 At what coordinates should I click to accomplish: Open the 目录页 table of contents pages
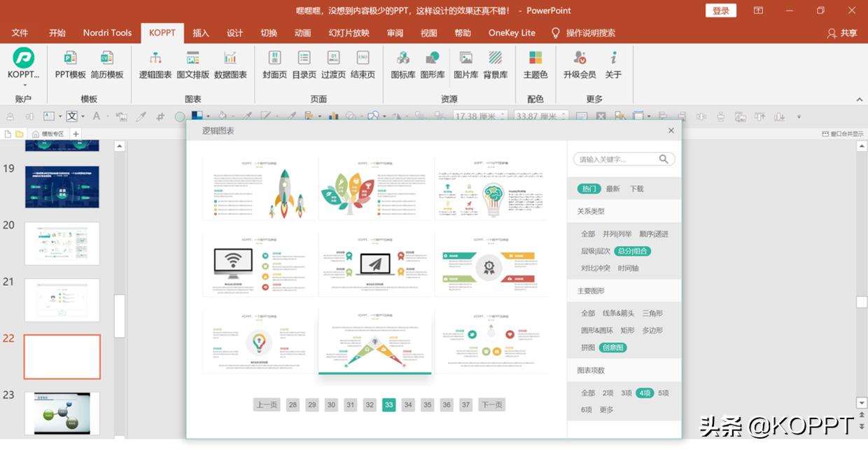[303, 67]
